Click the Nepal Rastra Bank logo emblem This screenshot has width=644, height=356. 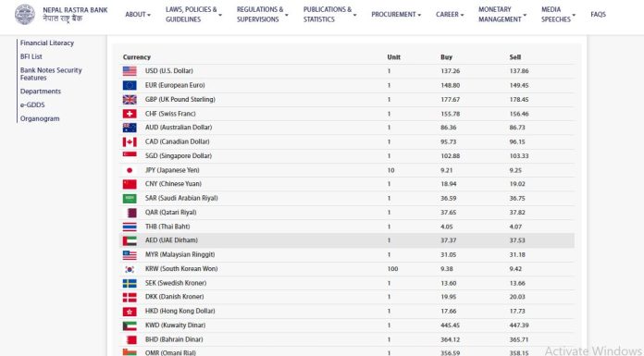coord(25,15)
